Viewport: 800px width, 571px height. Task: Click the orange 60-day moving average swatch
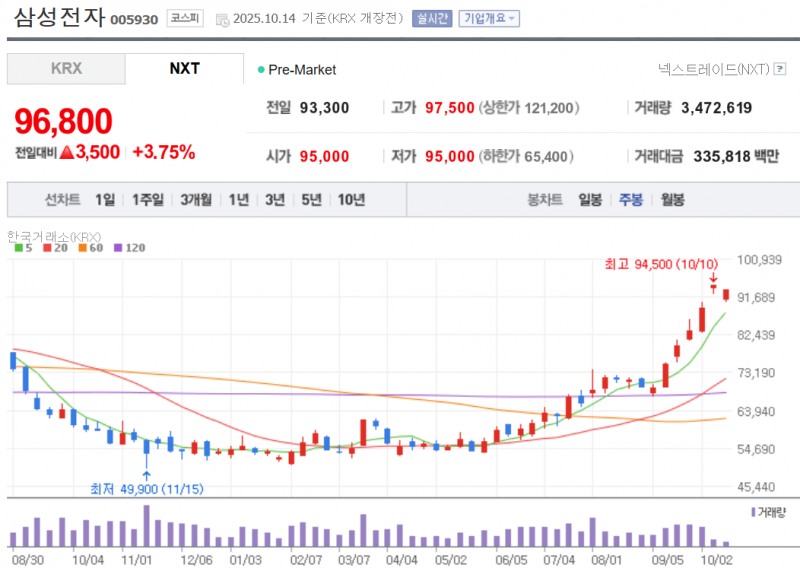pyautogui.click(x=83, y=247)
